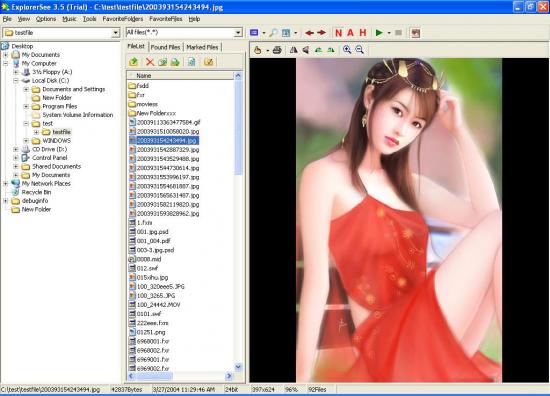Screen dimensions: 550x396
Task: Open the Tools menu
Action: click(89, 19)
